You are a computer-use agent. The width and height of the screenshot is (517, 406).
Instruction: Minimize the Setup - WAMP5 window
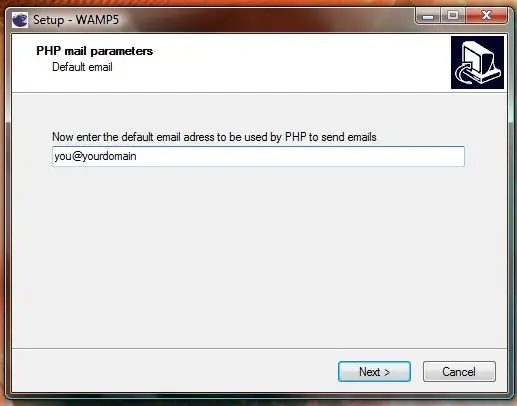(x=428, y=15)
